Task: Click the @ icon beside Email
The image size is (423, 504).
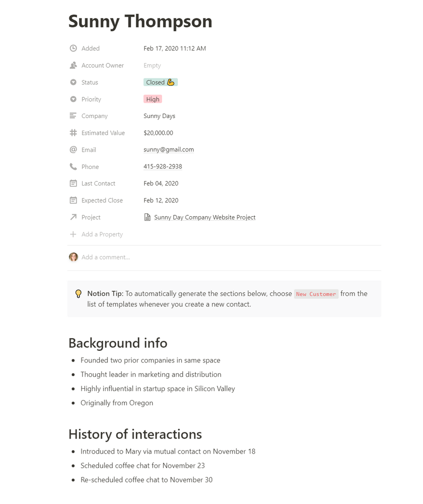Action: pos(73,150)
